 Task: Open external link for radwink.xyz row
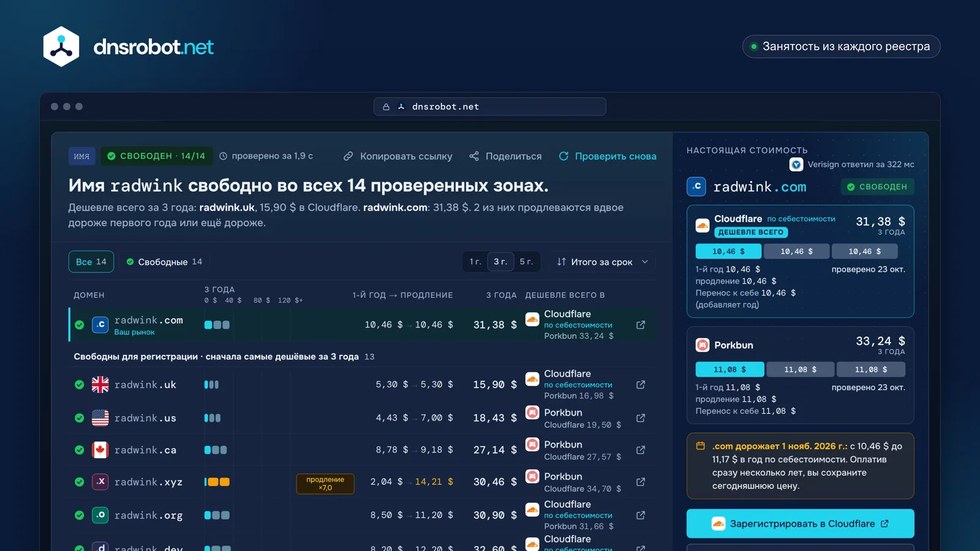[x=641, y=482]
